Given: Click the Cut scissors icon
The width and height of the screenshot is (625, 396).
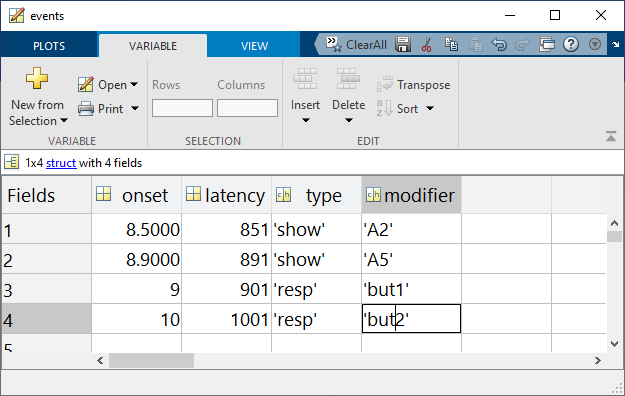Looking at the screenshot, I should tap(426, 44).
